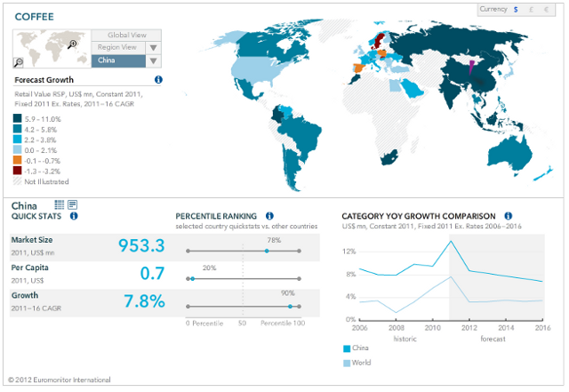This screenshot has height=392, width=569.
Task: Expand the Region View dropdown arrow
Action: click(154, 48)
